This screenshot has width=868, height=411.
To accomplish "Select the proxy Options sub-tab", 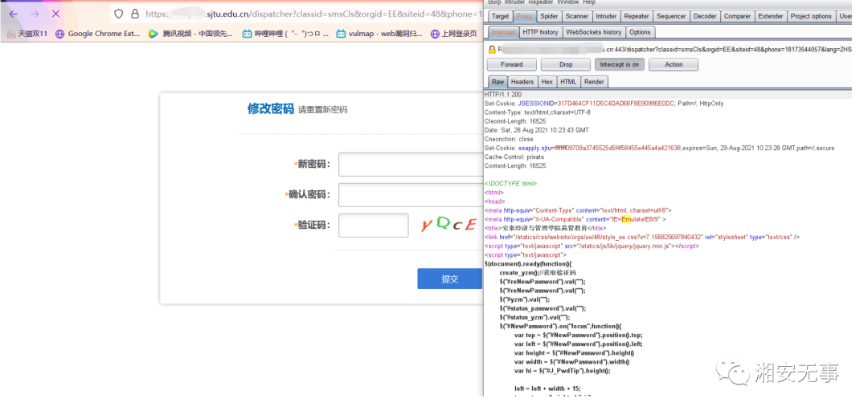I will 640,32.
